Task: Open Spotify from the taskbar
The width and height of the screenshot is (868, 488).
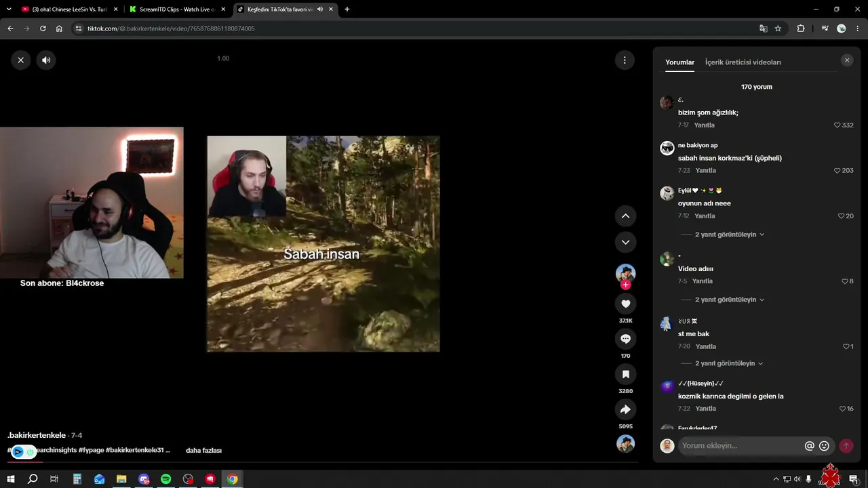Action: pyautogui.click(x=166, y=479)
